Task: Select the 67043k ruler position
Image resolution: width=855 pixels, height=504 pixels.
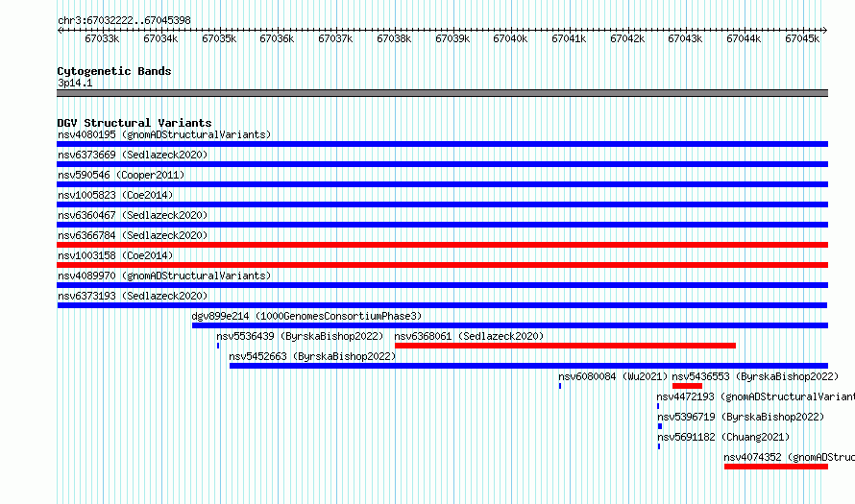Action: tap(685, 38)
